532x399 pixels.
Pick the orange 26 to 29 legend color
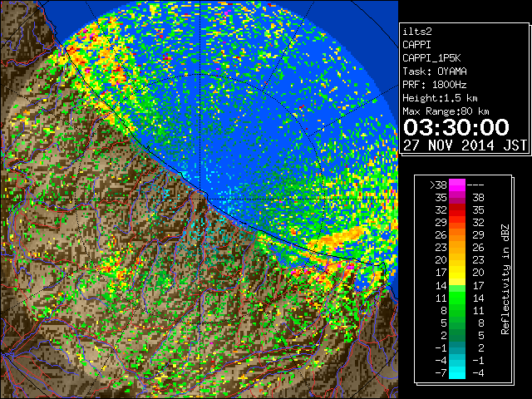pyautogui.click(x=457, y=235)
